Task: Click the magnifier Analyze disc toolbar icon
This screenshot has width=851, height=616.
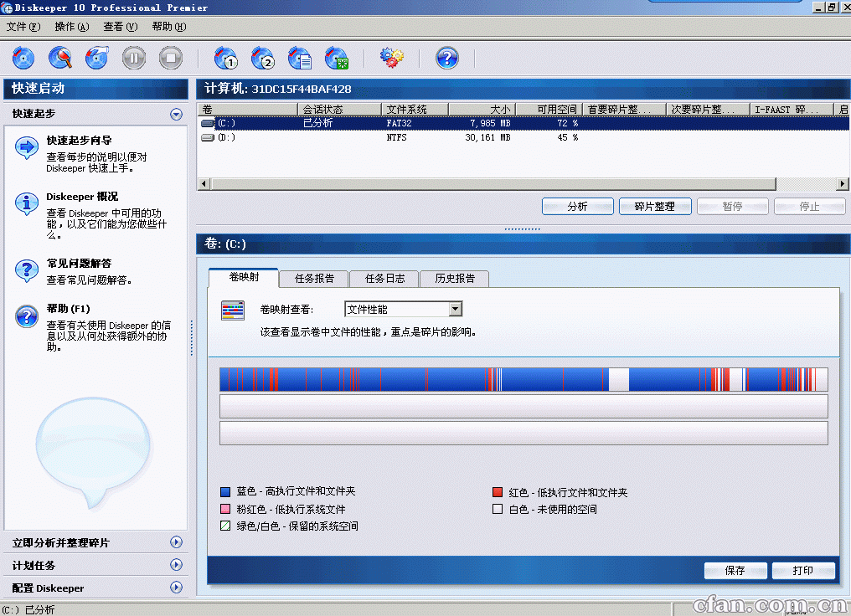Action: 60,58
